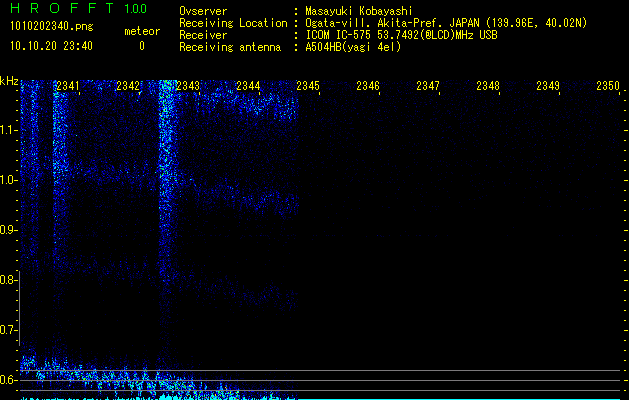Click the 0.8 kHz frequency tick label
This screenshot has width=629, height=400.
8,280
